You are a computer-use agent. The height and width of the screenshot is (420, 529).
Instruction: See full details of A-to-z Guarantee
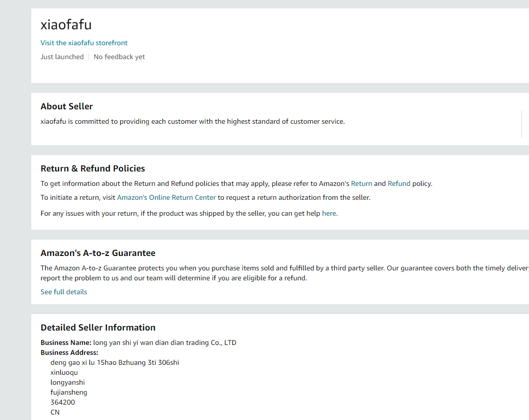(x=64, y=292)
